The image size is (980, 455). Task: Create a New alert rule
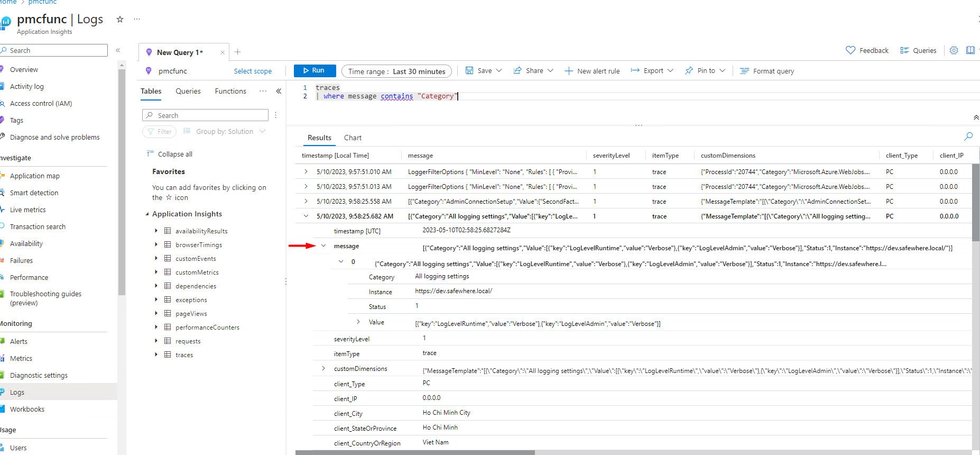592,71
